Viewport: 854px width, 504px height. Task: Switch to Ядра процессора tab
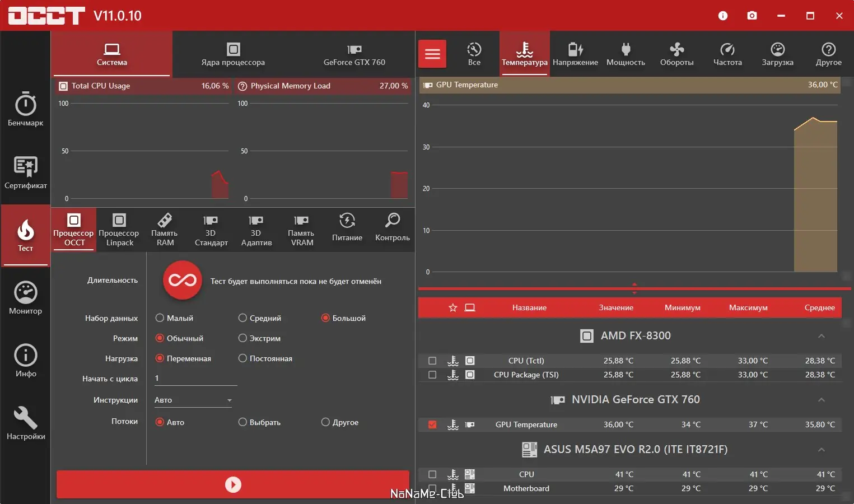click(x=233, y=54)
